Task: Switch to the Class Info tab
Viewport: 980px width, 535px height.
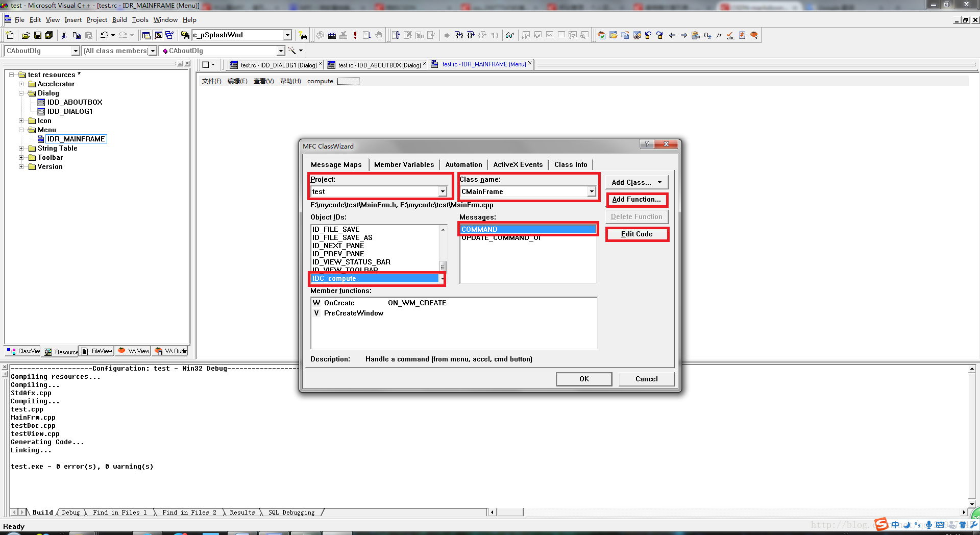Action: (571, 164)
